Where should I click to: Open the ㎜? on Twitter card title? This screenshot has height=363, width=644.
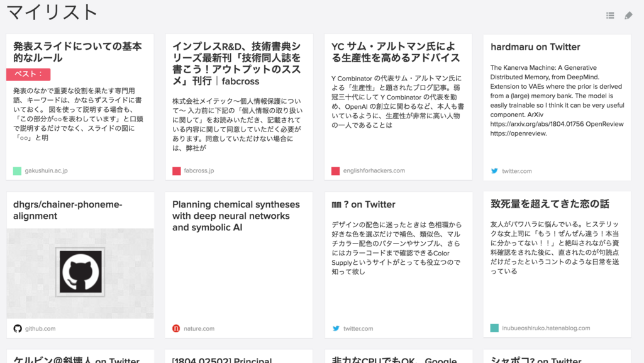point(364,204)
